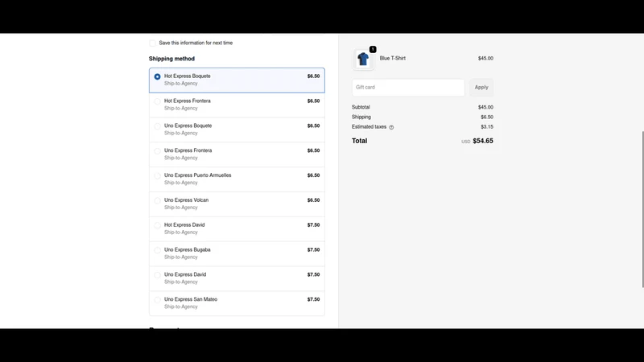644x362 pixels.
Task: Click the Subtotal value $45.00
Action: 485,107
